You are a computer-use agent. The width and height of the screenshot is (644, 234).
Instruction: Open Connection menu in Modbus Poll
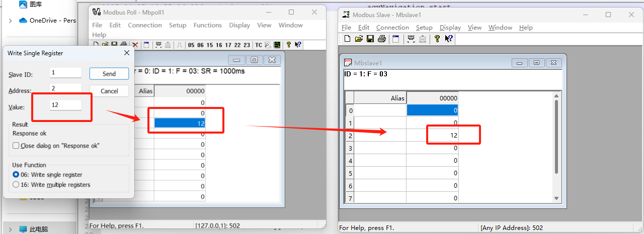click(x=145, y=25)
